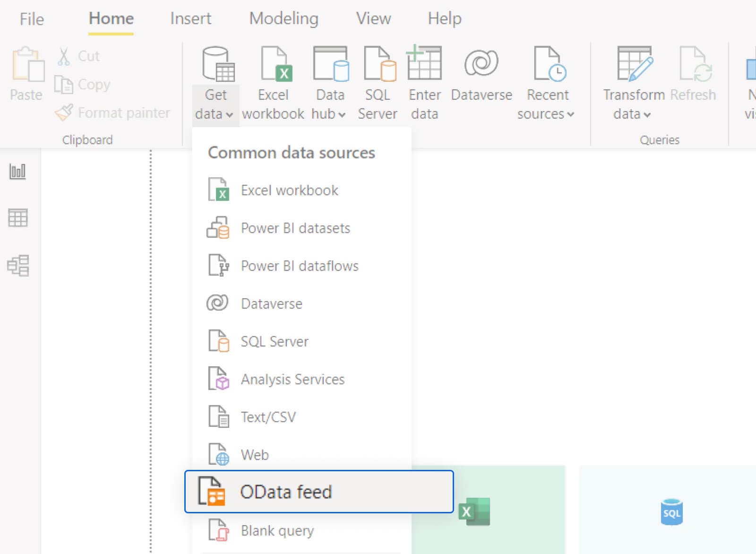Click the Power BI datasets list icon

point(218,227)
